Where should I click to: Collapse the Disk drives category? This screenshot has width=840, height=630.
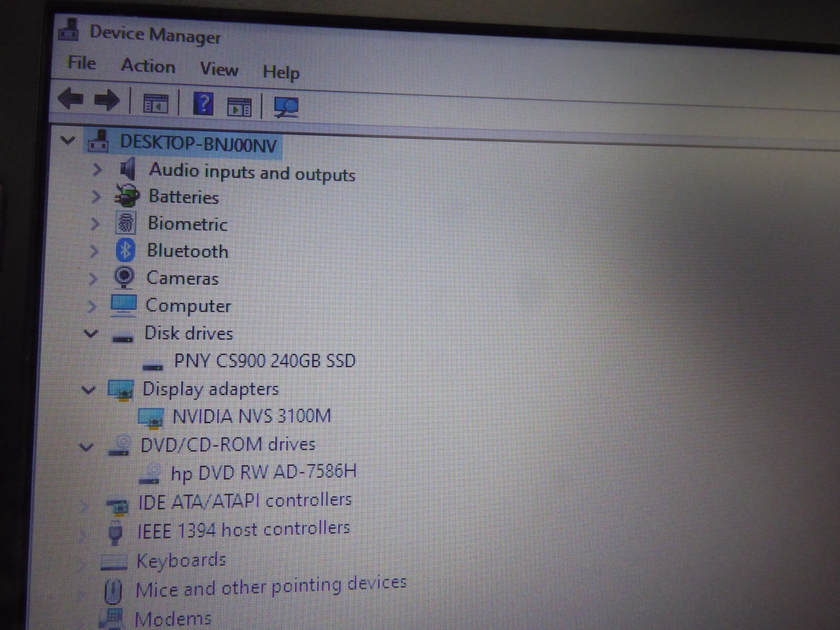[x=90, y=333]
